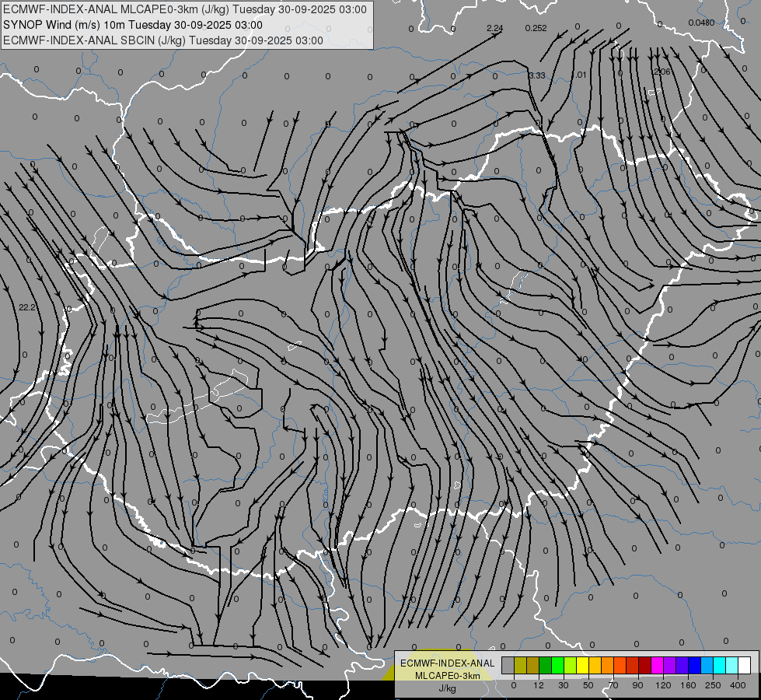Pick the purple legend swatch
This screenshot has height=700, width=761.
tap(670, 665)
